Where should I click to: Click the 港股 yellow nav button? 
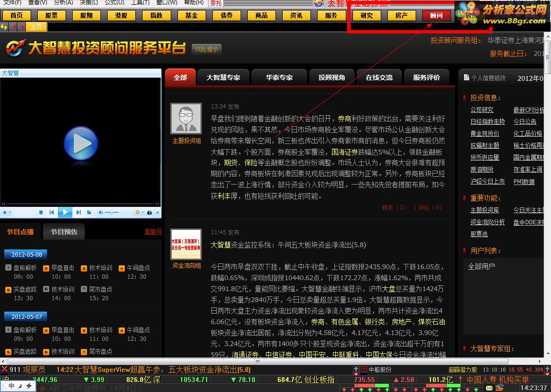coord(121,15)
